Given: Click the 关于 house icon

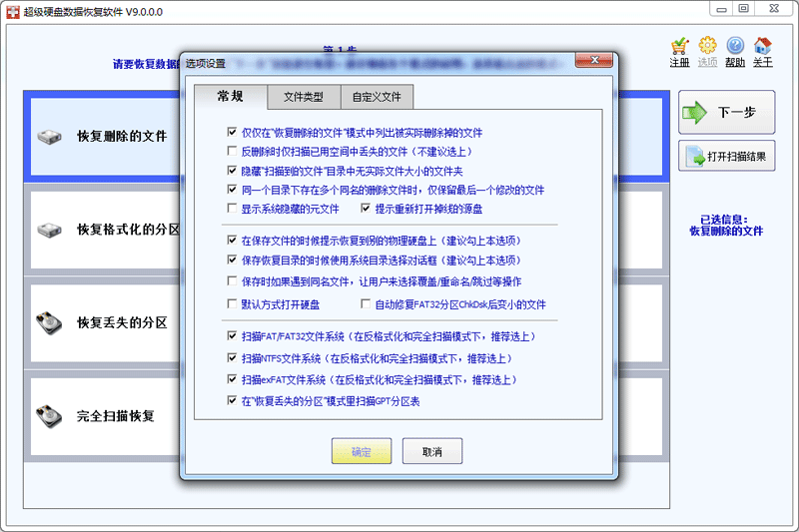Looking at the screenshot, I should pyautogui.click(x=762, y=46).
